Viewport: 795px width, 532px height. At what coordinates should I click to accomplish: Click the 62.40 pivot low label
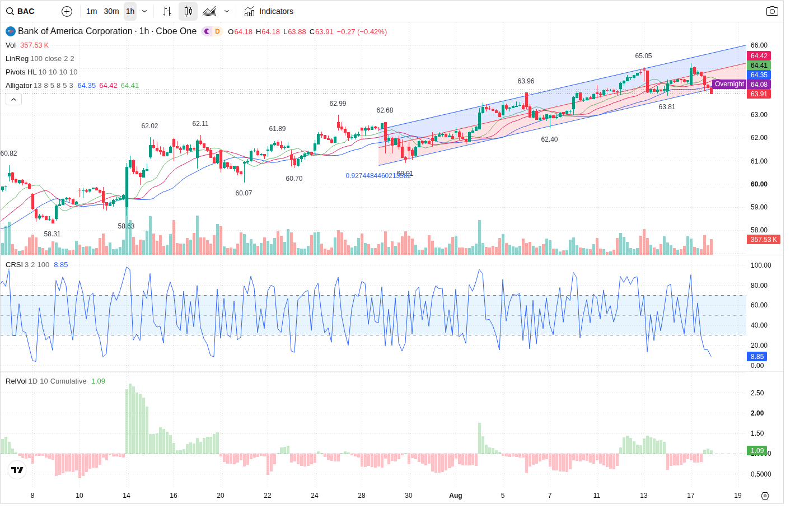click(549, 139)
